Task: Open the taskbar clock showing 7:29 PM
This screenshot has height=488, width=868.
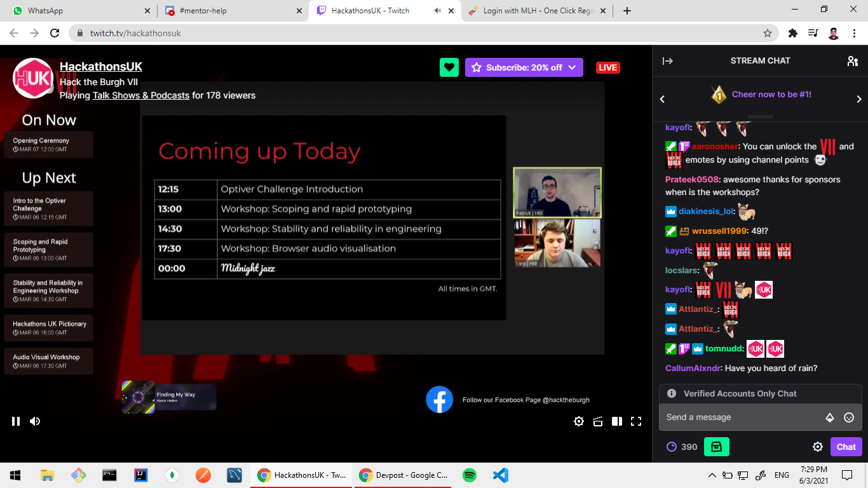Action: [812, 475]
